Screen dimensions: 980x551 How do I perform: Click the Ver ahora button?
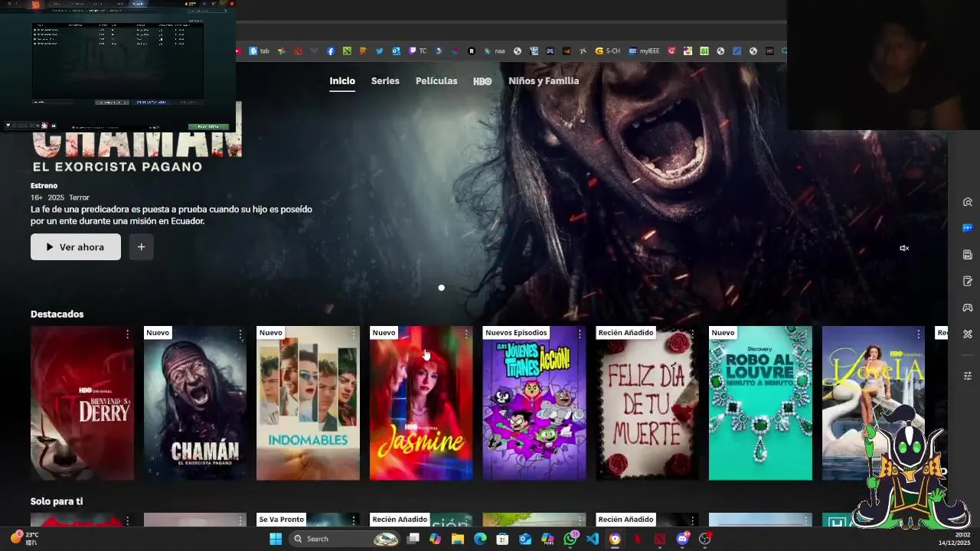click(x=76, y=247)
